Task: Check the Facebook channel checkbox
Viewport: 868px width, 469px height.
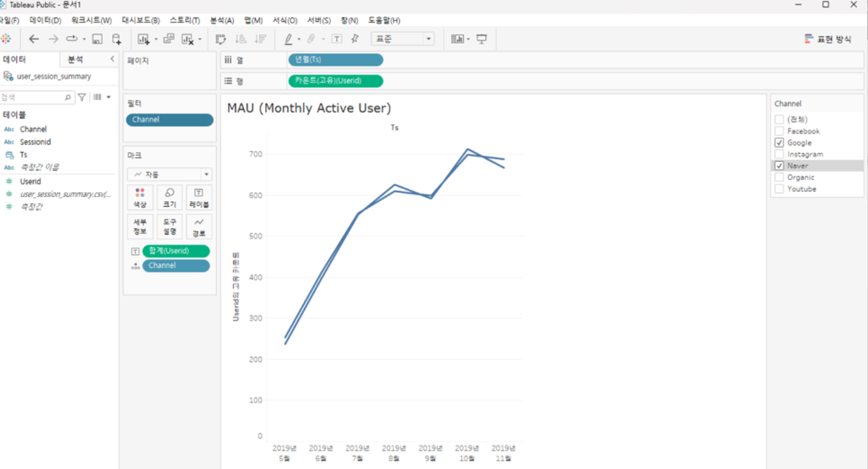Action: coord(779,131)
